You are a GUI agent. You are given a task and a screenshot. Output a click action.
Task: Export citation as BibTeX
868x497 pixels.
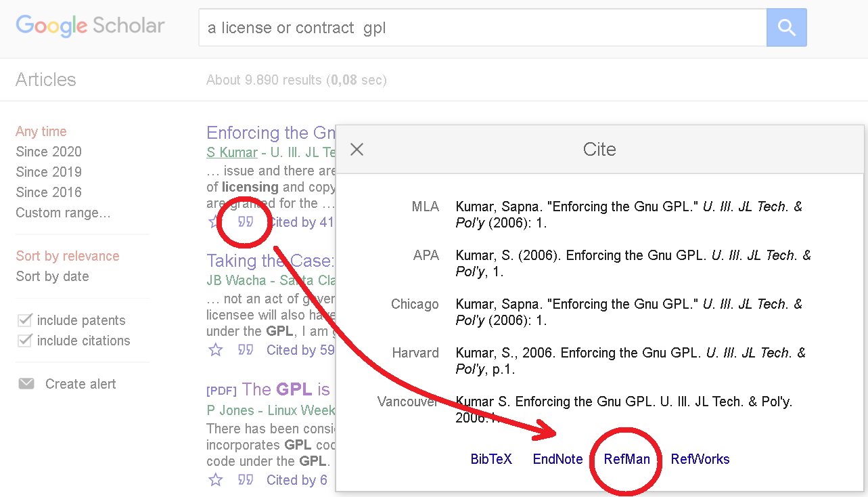coord(491,459)
